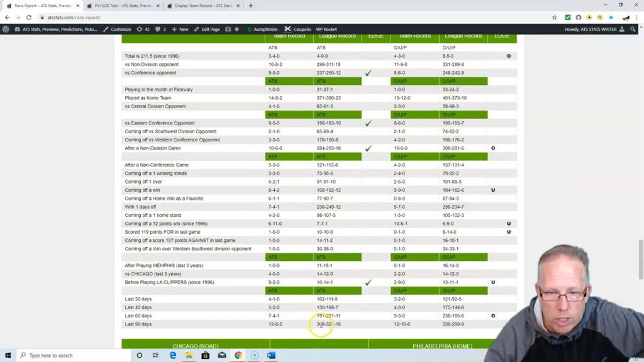Close the Display Team Record tab
Screen dimensions: 644x362
(x=238, y=6)
